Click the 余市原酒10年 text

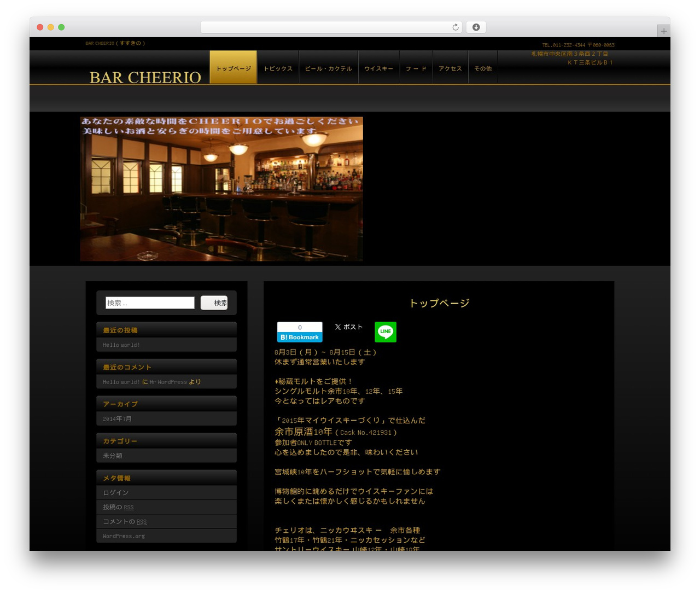tap(304, 432)
